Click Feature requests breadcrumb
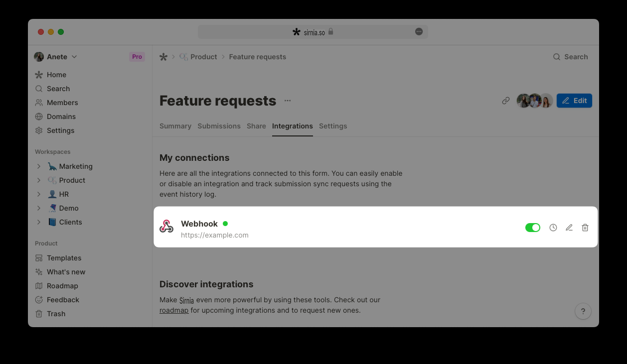Screen dimensions: 627x364 (x=258, y=57)
